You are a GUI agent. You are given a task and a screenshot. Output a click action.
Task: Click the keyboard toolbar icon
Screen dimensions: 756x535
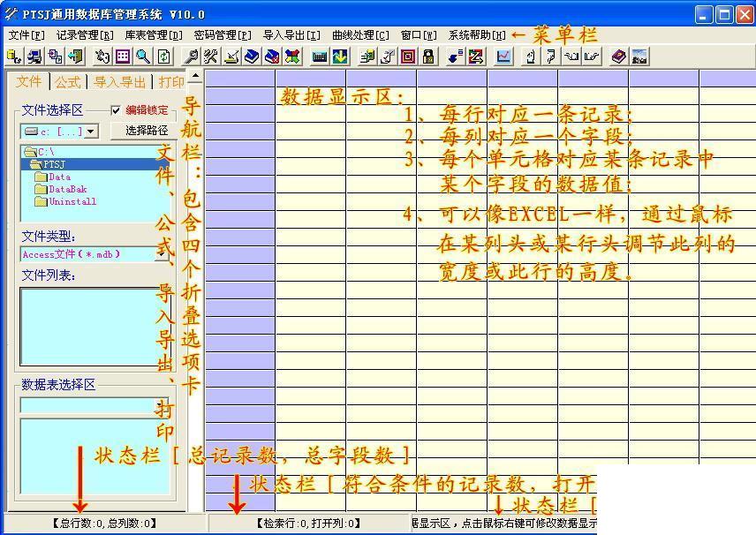click(x=319, y=57)
